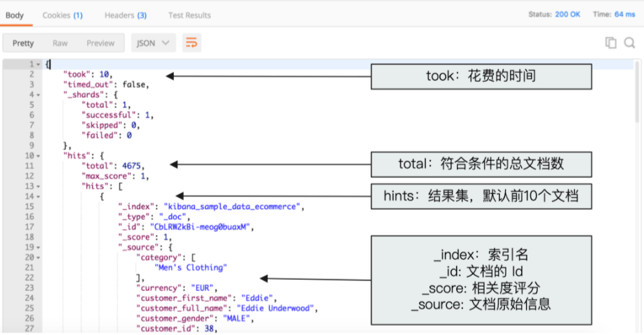Click the 200 OK status value
Viewport: 644px width, 335px height.
[568, 15]
